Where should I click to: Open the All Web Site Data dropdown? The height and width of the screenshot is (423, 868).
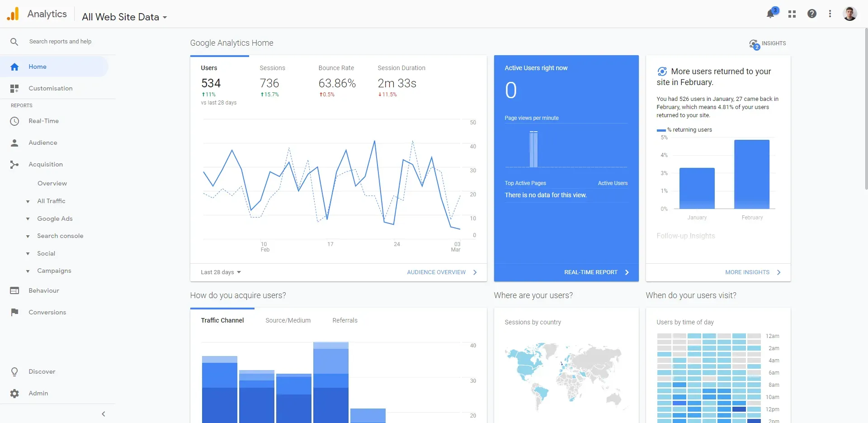[x=124, y=17]
